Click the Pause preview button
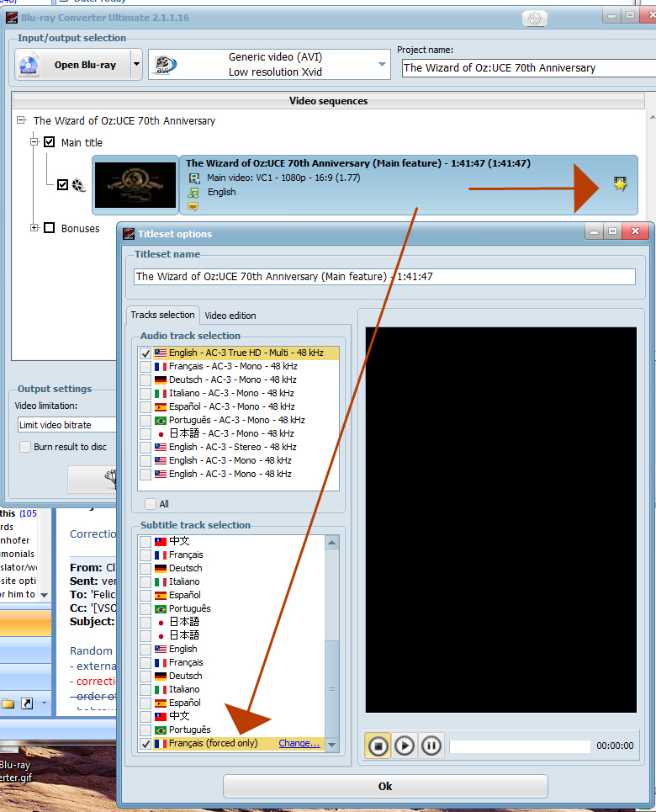The image size is (656, 812). click(x=431, y=746)
